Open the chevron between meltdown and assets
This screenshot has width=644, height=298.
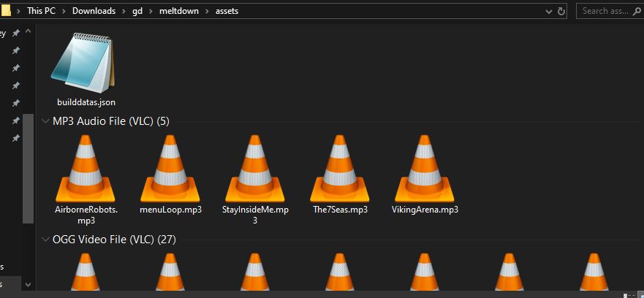(207, 11)
